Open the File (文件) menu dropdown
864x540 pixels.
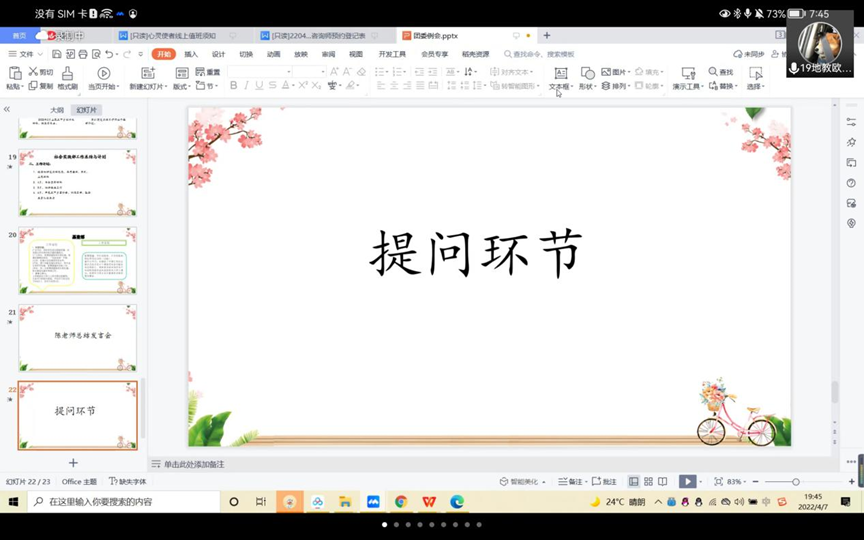pos(25,54)
